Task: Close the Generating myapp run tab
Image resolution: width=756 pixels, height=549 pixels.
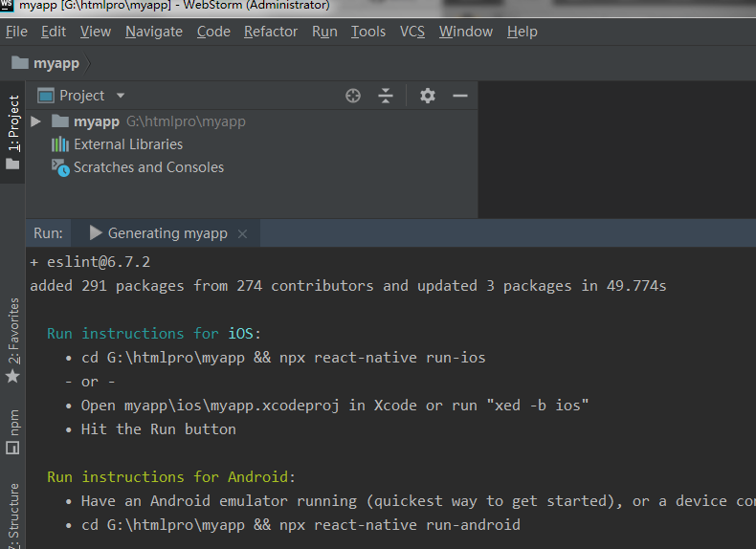Action: pyautogui.click(x=242, y=233)
